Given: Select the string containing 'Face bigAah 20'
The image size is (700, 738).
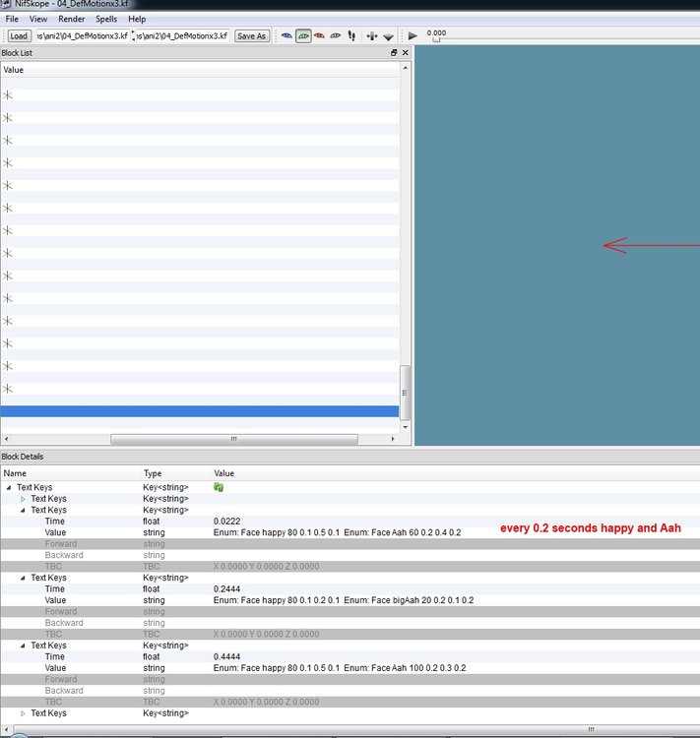Looking at the screenshot, I should click(344, 600).
